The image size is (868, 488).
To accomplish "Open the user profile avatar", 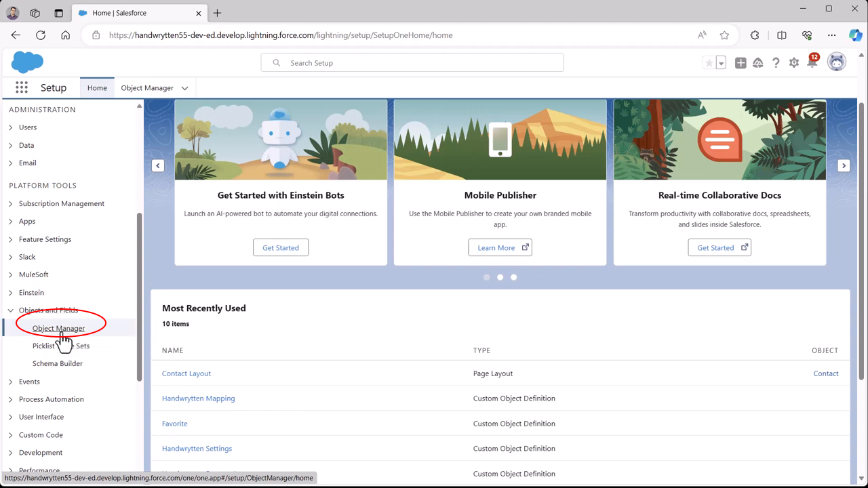I will (x=837, y=62).
